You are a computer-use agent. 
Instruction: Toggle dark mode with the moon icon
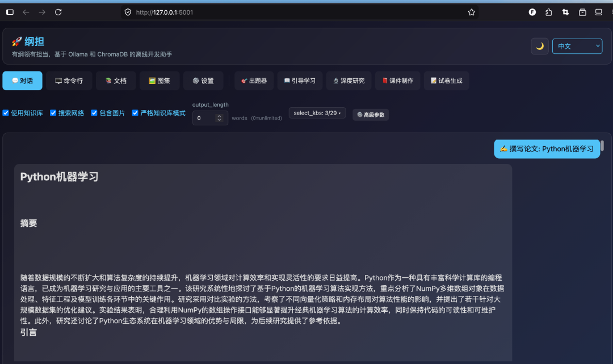pyautogui.click(x=540, y=46)
